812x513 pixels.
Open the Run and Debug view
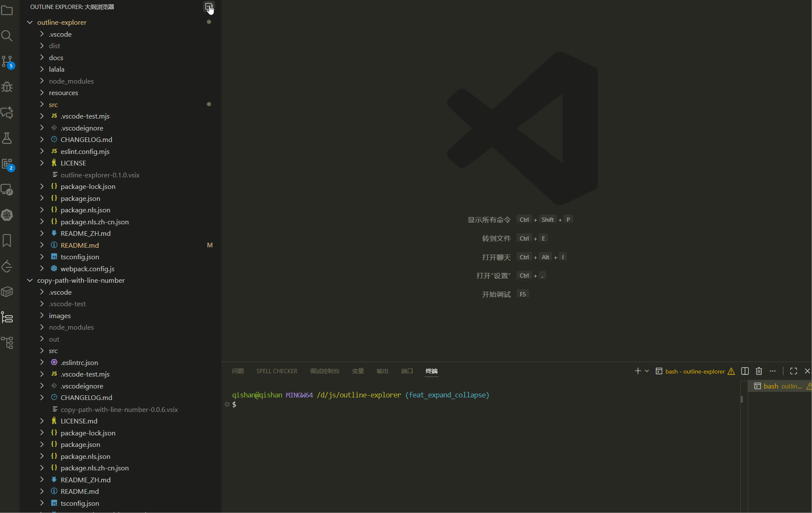pos(7,87)
